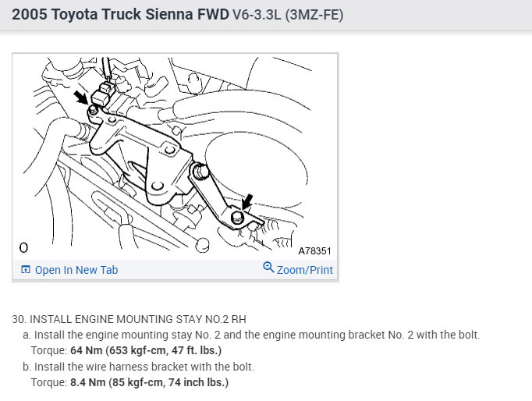Screen dimensions: 532x401
Task: Click the upper-left black arrow in the diagram
Action: pos(83,99)
